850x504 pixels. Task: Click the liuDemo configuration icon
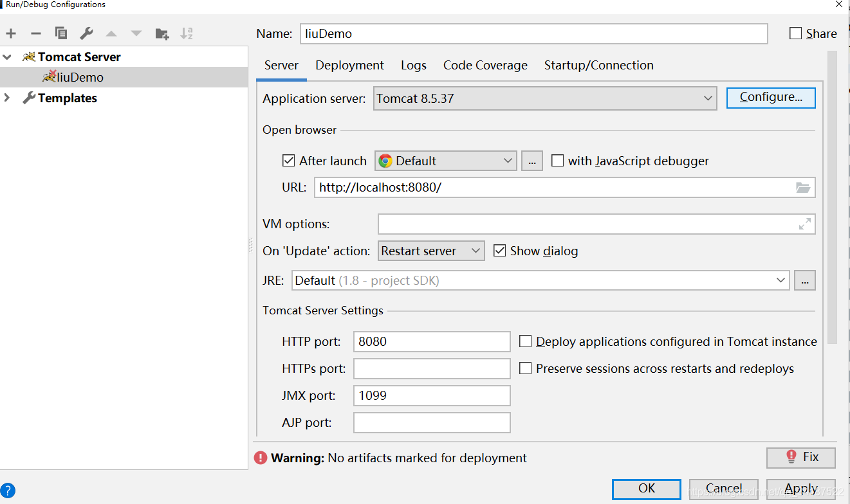(50, 76)
